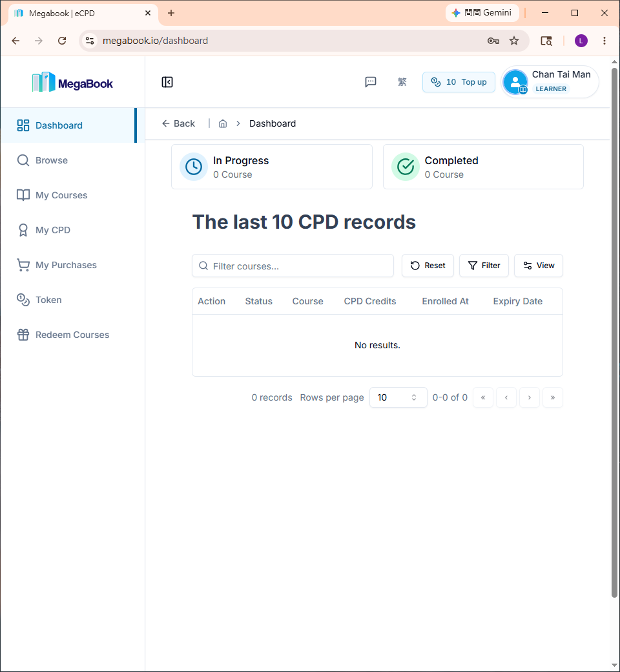This screenshot has width=620, height=672.
Task: Click the MegaBook logo
Action: (x=72, y=82)
